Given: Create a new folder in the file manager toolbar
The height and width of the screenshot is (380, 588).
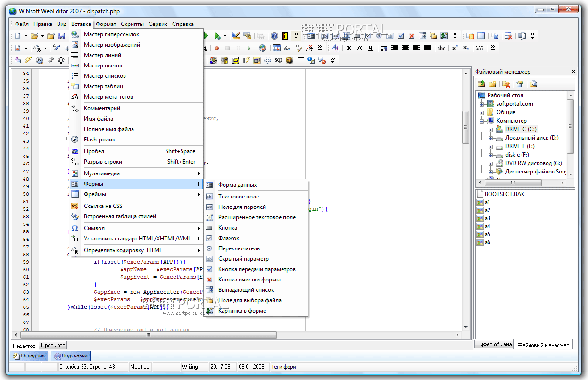Looking at the screenshot, I should tap(492, 84).
